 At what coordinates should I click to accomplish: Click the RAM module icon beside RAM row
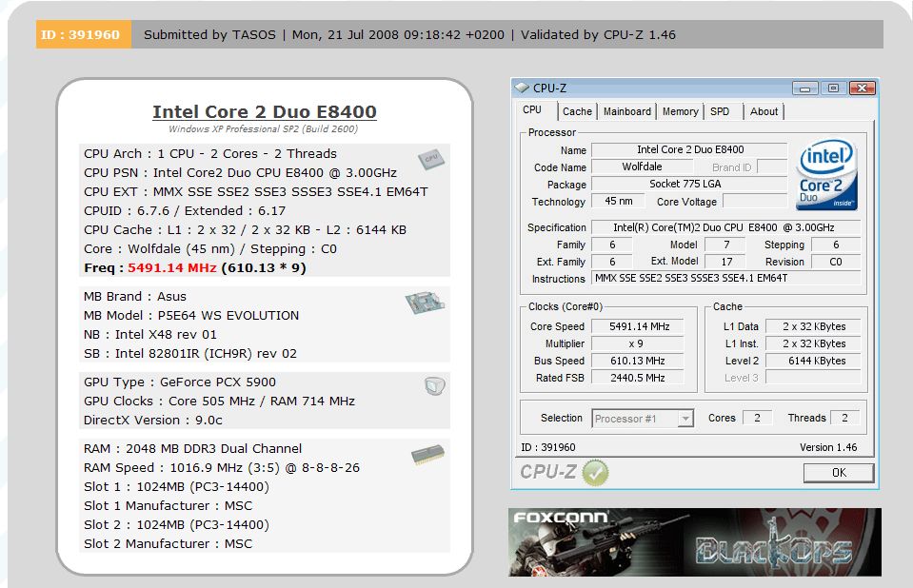428,455
